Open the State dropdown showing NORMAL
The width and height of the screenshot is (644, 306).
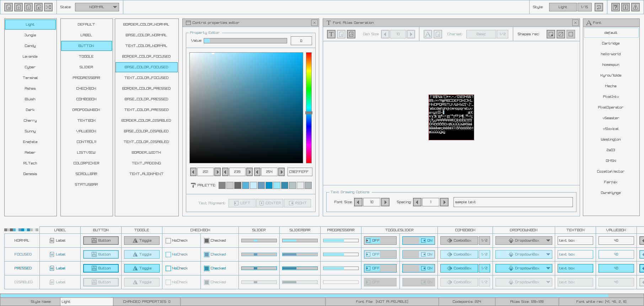(x=97, y=7)
